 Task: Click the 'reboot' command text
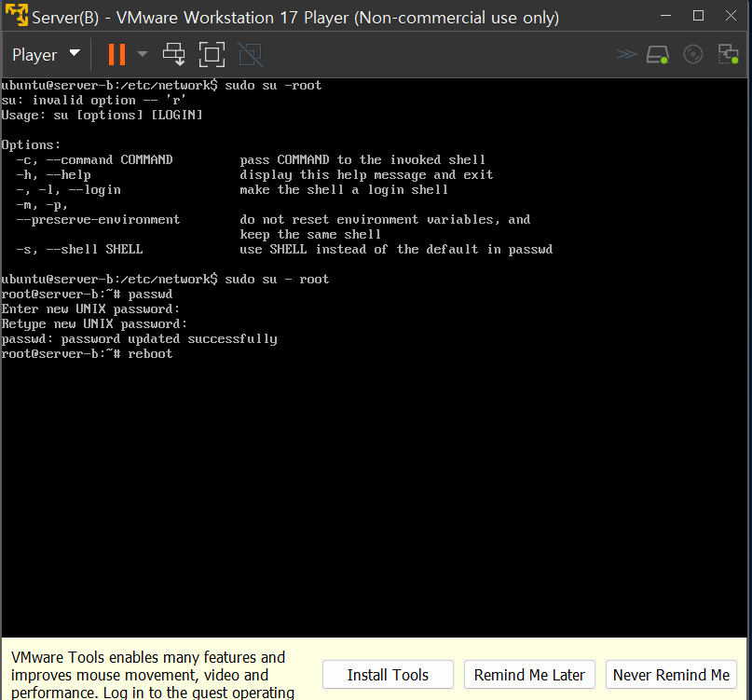coord(150,354)
